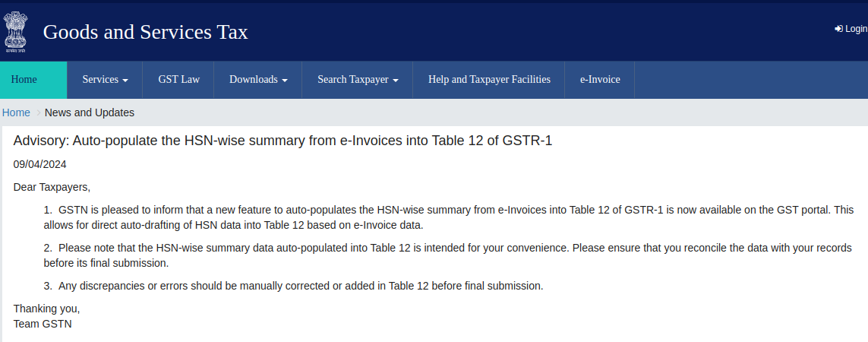Expand the Search Taxpayer dropdown
The width and height of the screenshot is (868, 342).
click(358, 80)
